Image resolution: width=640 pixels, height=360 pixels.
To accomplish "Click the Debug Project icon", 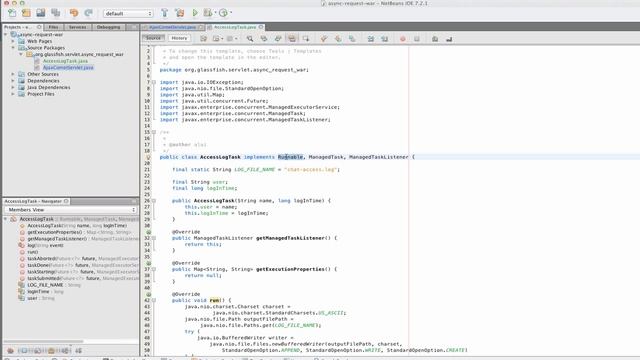I will click(x=208, y=13).
